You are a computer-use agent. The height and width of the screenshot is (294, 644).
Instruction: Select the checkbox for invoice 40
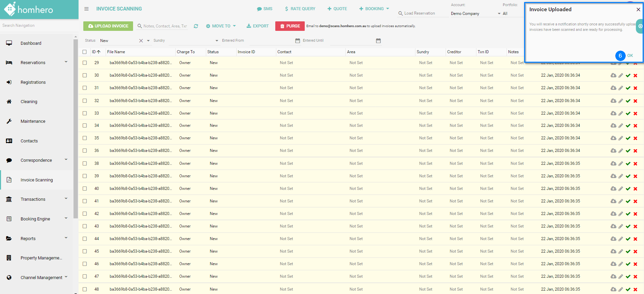pos(85,189)
